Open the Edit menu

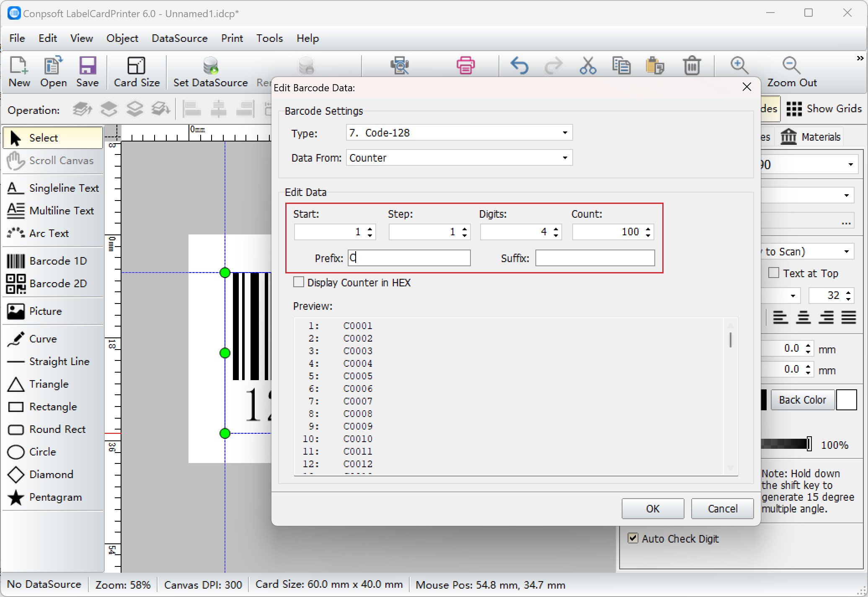(48, 38)
